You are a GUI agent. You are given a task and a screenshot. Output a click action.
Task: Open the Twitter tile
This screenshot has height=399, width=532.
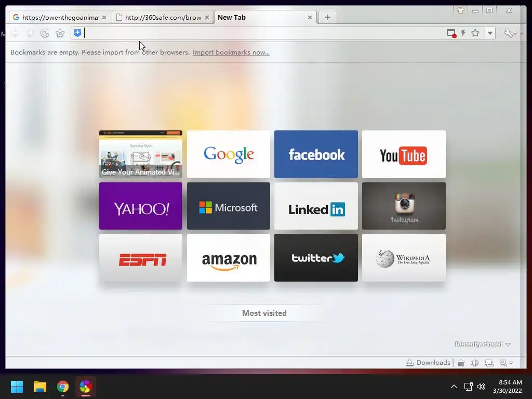(x=316, y=258)
